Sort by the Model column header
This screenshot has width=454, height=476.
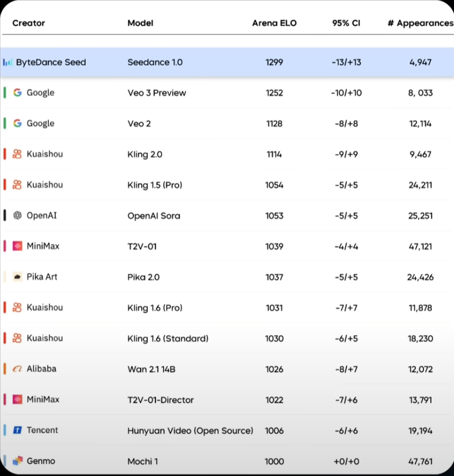140,23
